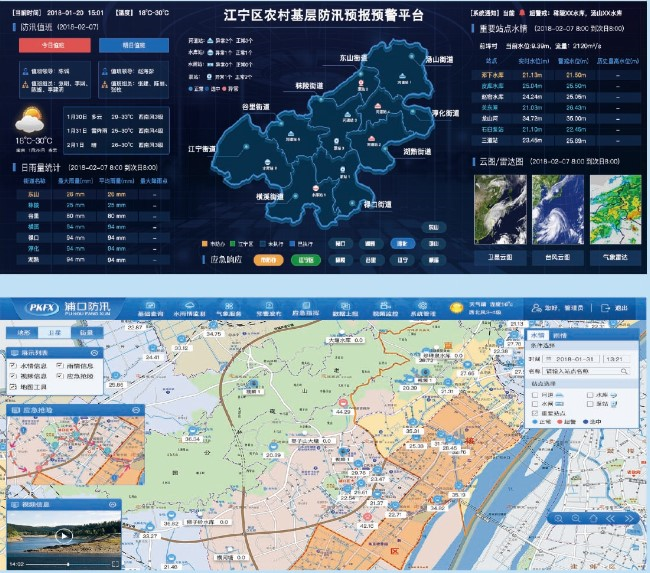Image resolution: width=650 pixels, height=573 pixels.
Task: Click fullscreen icon on video player
Action: 115,564
